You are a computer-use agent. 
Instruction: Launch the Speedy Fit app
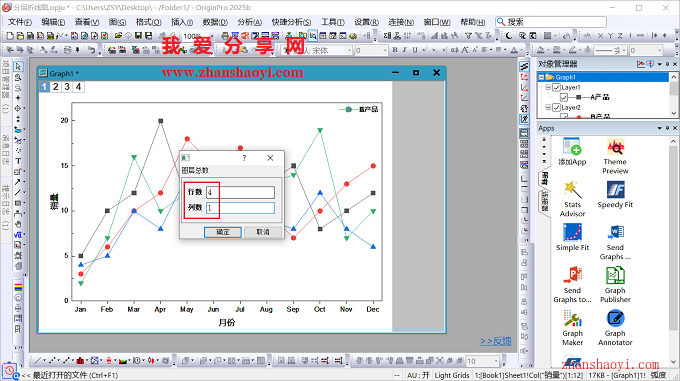tap(615, 195)
